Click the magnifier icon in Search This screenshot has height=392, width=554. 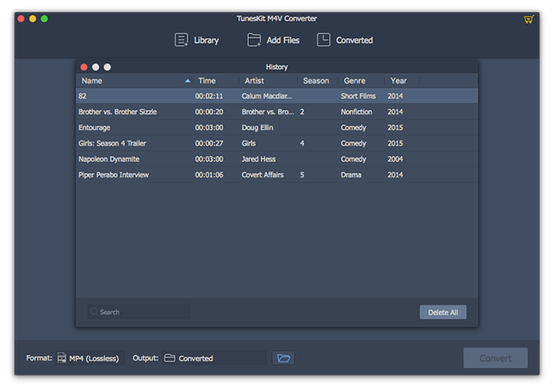pos(94,312)
